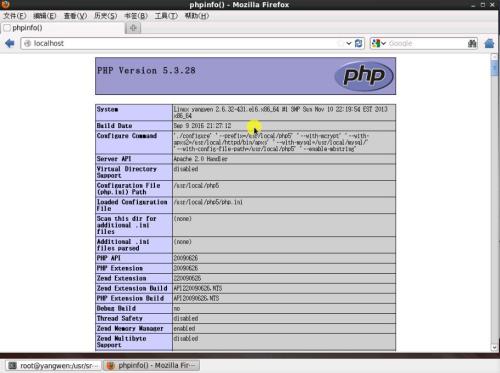Open URL history dropdown arrow
This screenshot has height=373, width=500.
349,43
